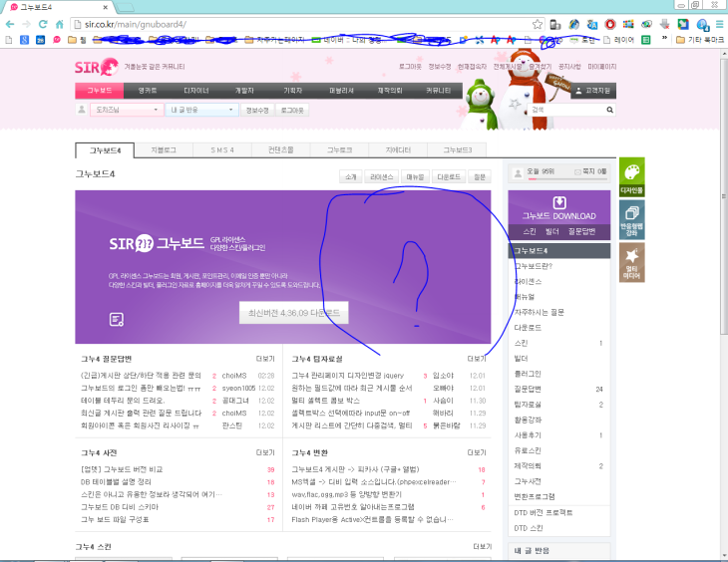The image size is (728, 562).
Task: Go back with the browser back arrow
Action: pyautogui.click(x=10, y=24)
